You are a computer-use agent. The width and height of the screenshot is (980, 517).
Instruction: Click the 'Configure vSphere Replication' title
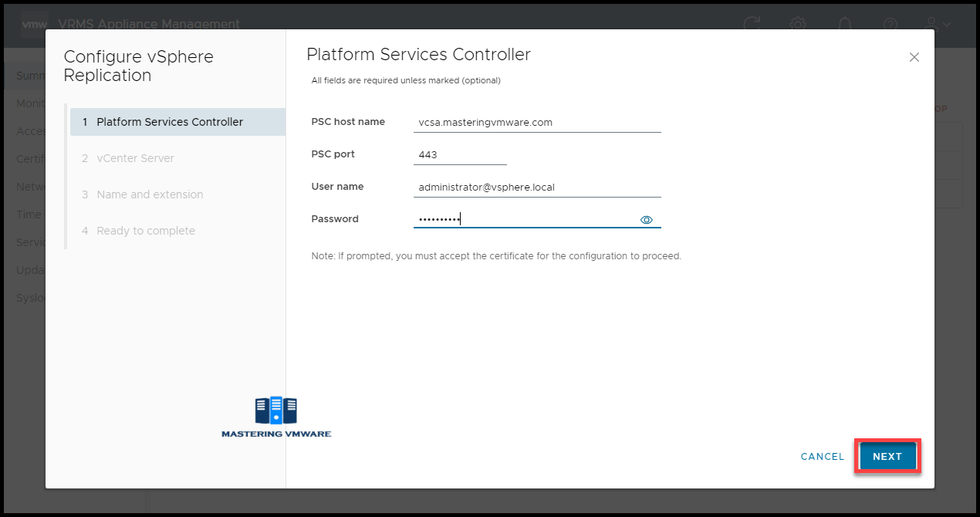click(x=139, y=66)
